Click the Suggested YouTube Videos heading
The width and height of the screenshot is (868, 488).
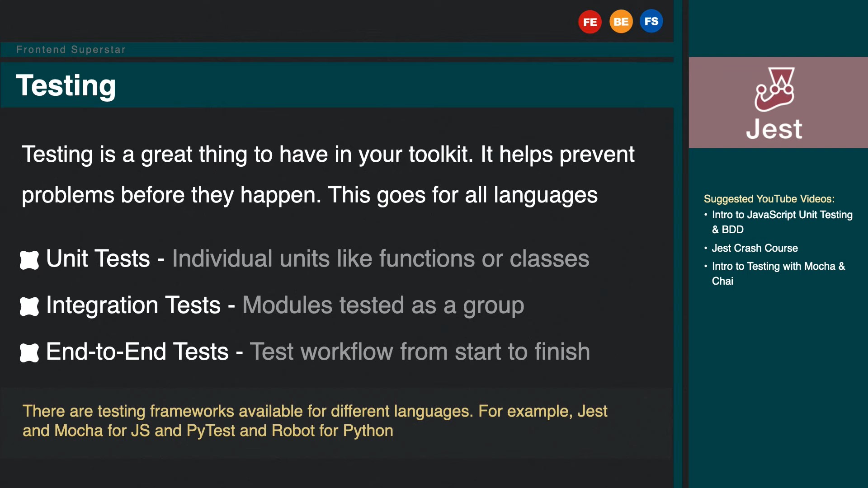click(769, 199)
